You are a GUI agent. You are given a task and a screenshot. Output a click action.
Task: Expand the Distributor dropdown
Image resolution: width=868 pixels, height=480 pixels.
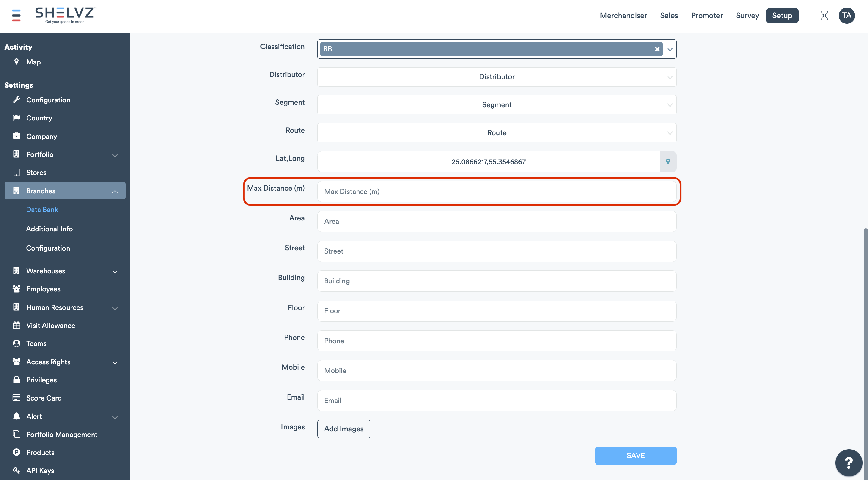pos(497,77)
